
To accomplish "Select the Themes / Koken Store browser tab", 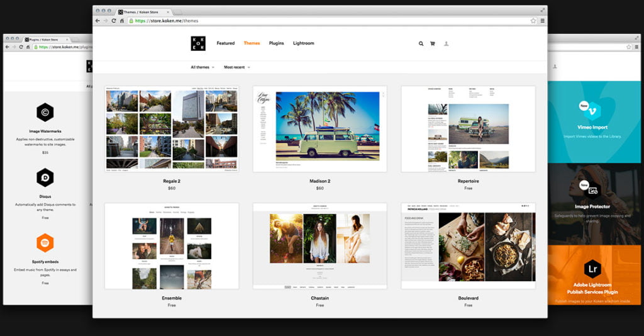I will 144,12.
